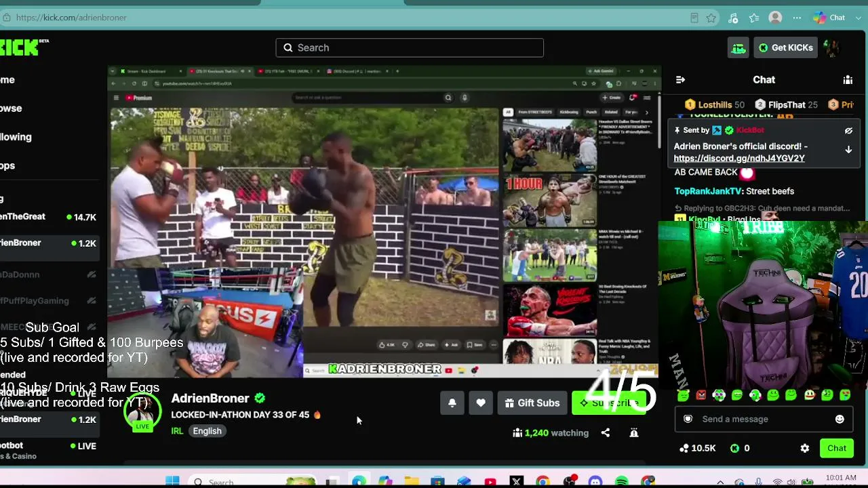The width and height of the screenshot is (868, 488).
Task: Open chat settings gear
Action: [805, 448]
